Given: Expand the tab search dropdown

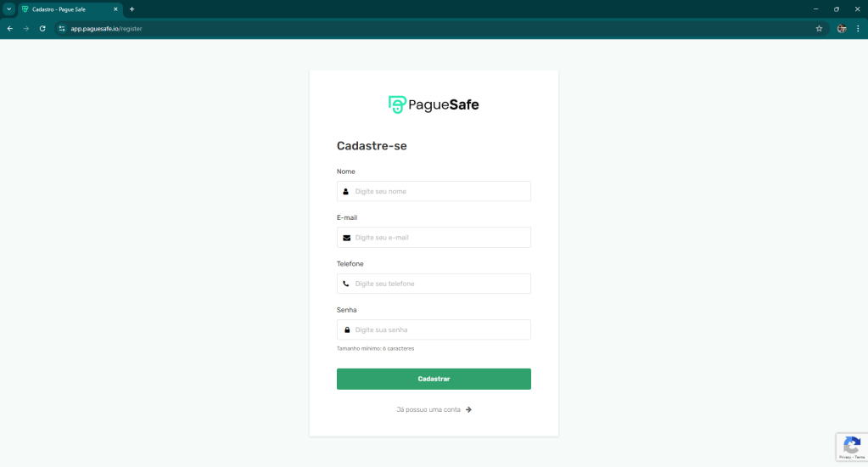Looking at the screenshot, I should pyautogui.click(x=8, y=8).
